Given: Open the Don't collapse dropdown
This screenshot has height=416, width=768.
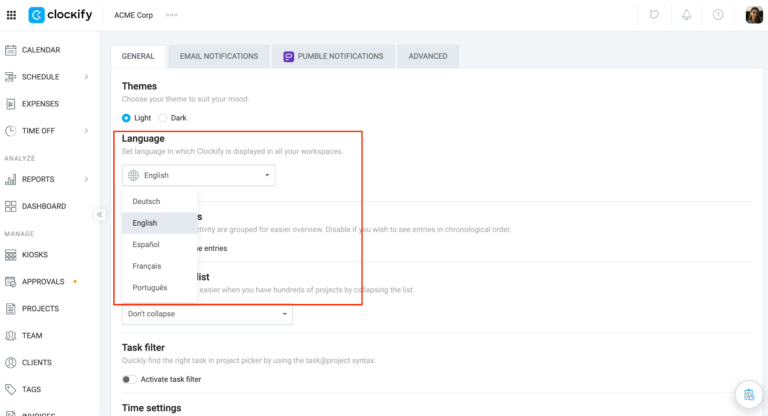Looking at the screenshot, I should coord(207,314).
